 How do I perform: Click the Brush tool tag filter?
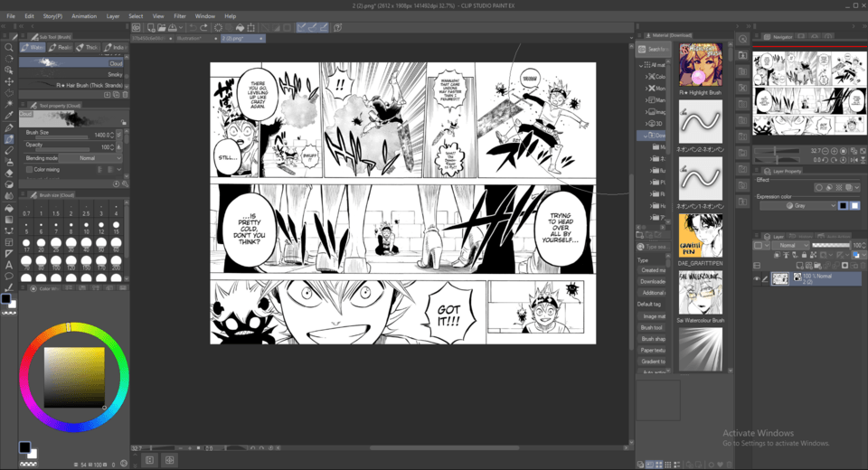click(x=652, y=327)
